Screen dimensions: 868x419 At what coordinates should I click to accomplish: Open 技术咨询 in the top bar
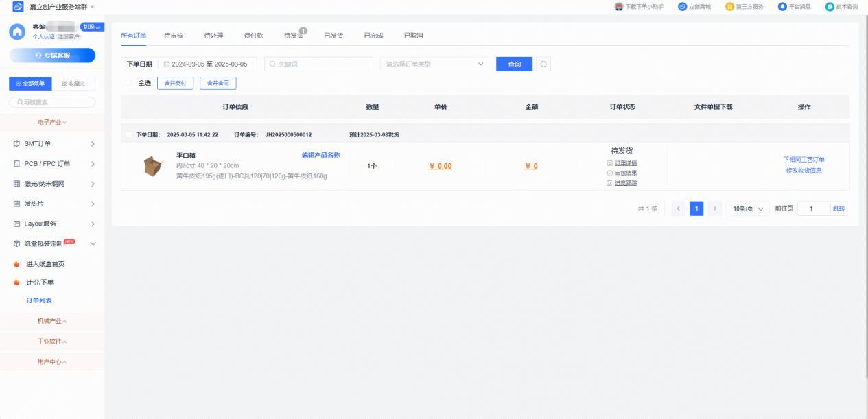click(830, 7)
